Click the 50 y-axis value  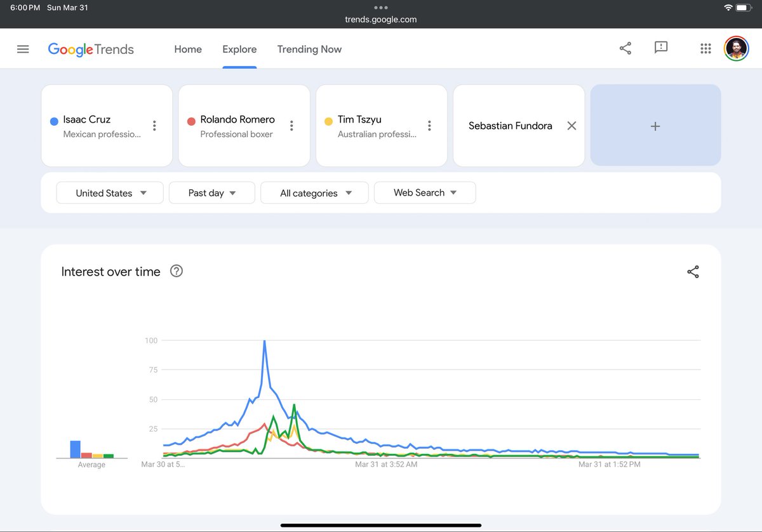[153, 399]
